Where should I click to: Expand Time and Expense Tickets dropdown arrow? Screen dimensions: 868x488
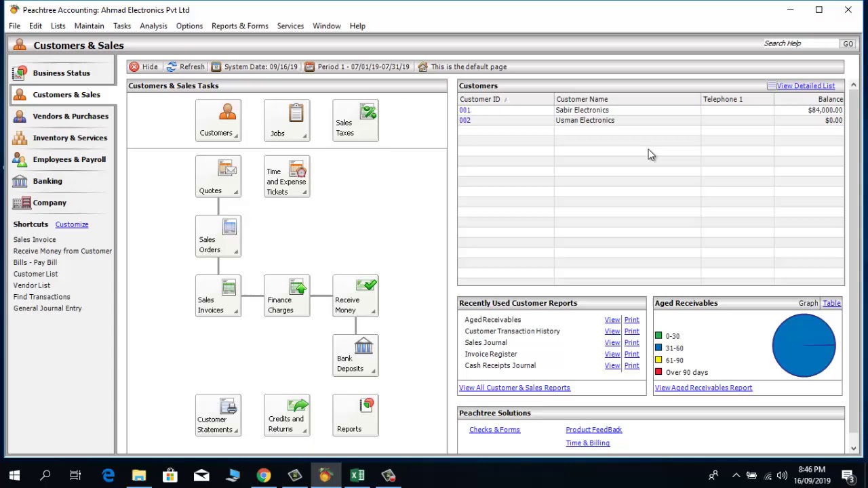pyautogui.click(x=304, y=192)
